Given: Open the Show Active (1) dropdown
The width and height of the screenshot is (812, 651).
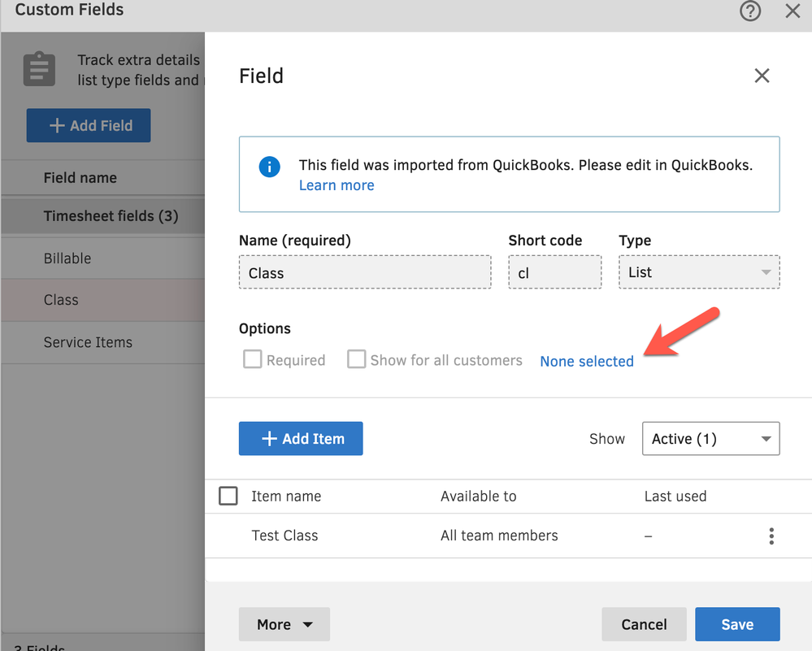Looking at the screenshot, I should [710, 439].
